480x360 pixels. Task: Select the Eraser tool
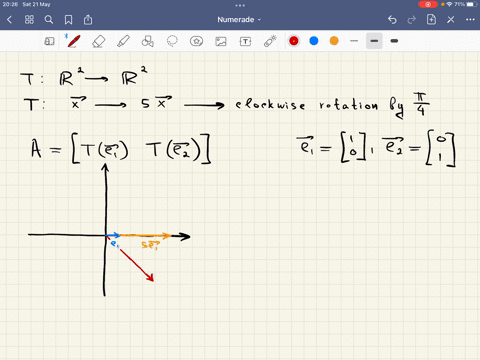[x=98, y=41]
